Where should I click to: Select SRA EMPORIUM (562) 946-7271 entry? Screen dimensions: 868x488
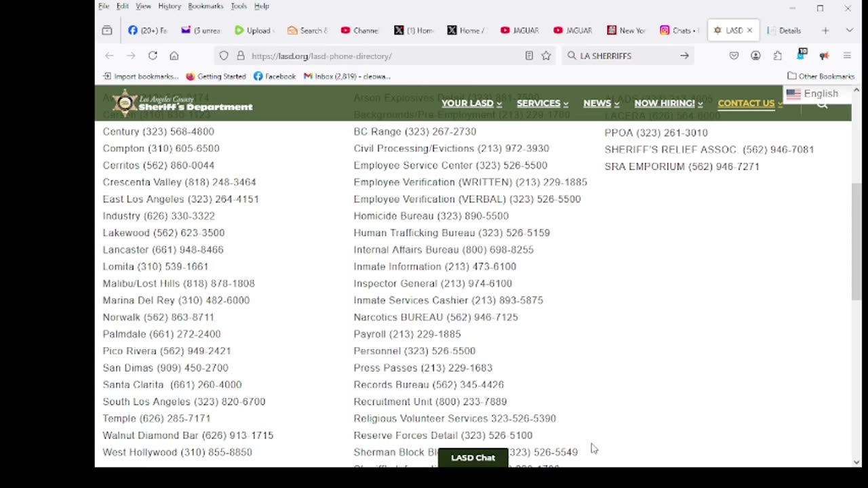(x=682, y=166)
